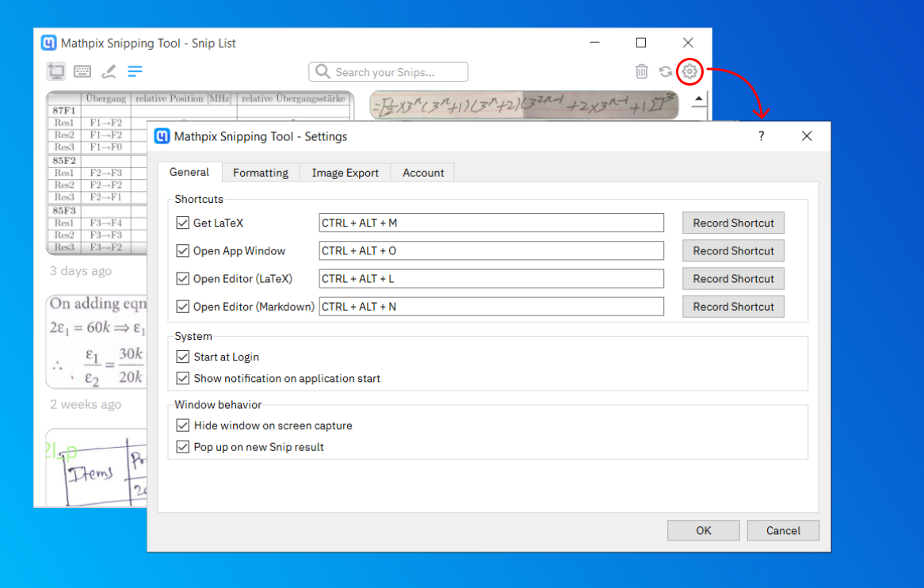
Task: Click the screen capture snip icon
Action: pyautogui.click(x=56, y=71)
